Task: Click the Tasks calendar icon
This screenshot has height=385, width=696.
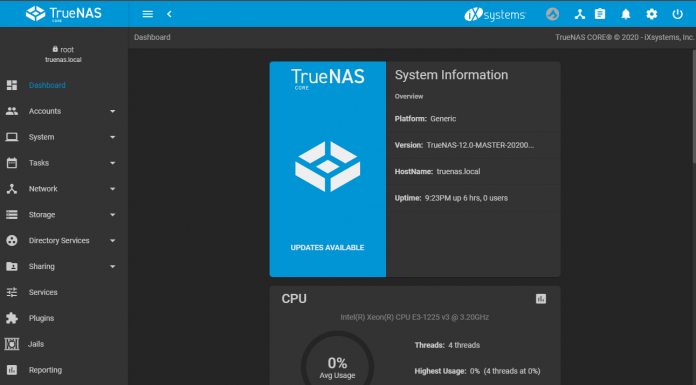Action: coord(12,163)
